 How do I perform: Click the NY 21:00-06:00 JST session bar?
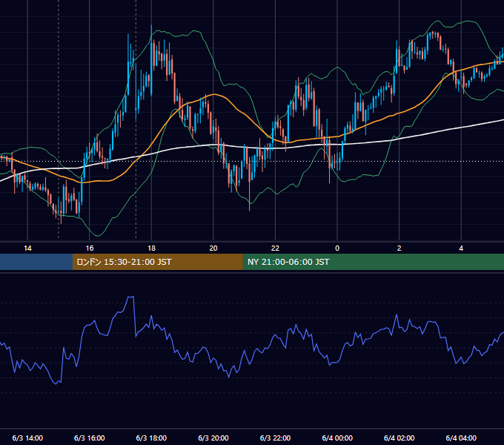tap(373, 262)
